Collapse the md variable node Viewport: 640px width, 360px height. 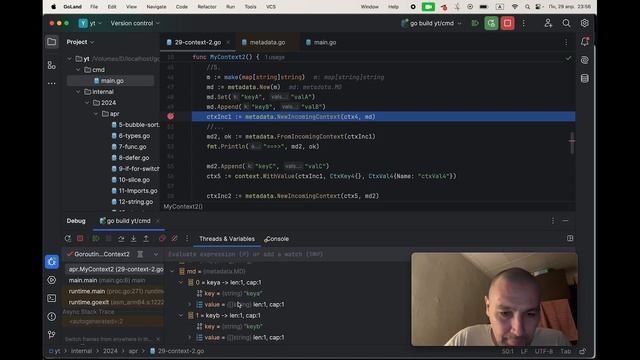172,271
